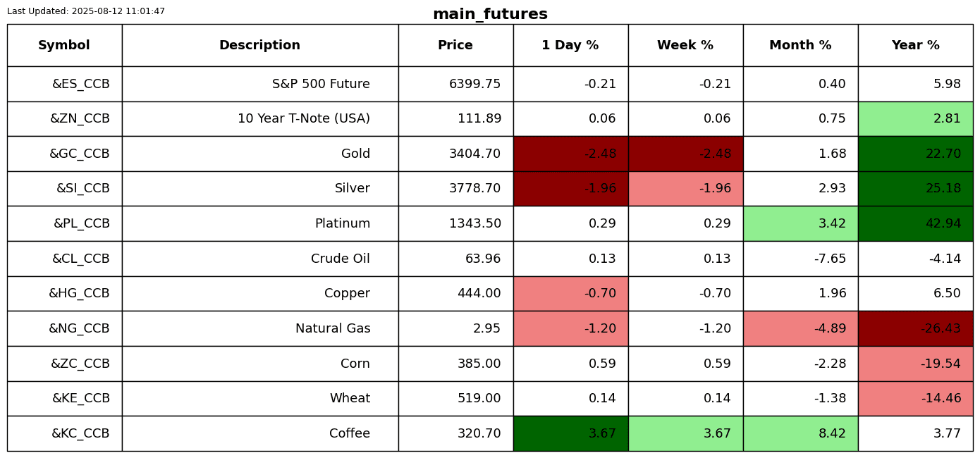Click the Last Updated timestamp text
The height and width of the screenshot is (458, 980).
click(86, 11)
